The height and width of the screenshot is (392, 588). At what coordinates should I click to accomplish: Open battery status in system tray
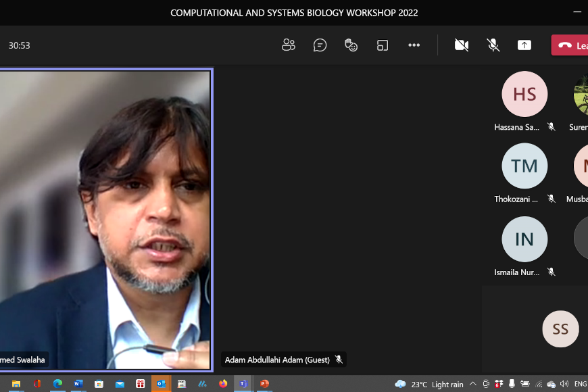[x=525, y=384]
